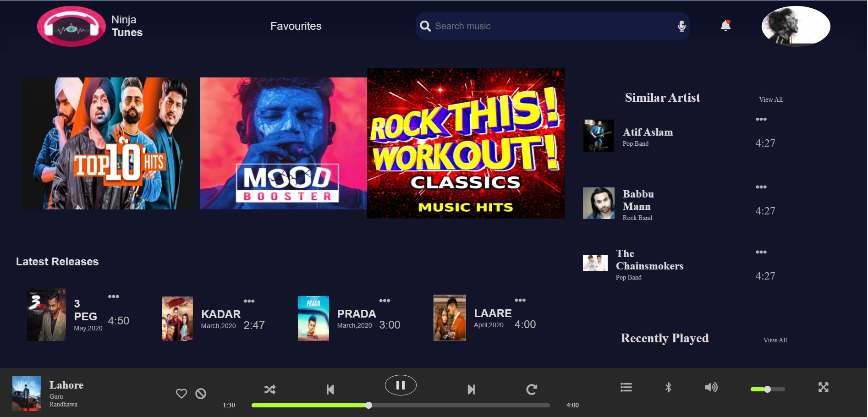This screenshot has width=868, height=417.
Task: Select the KADAR album cover
Action: [x=177, y=318]
